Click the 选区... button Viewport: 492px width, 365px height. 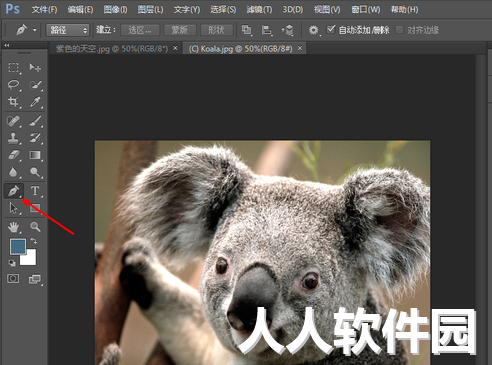140,30
